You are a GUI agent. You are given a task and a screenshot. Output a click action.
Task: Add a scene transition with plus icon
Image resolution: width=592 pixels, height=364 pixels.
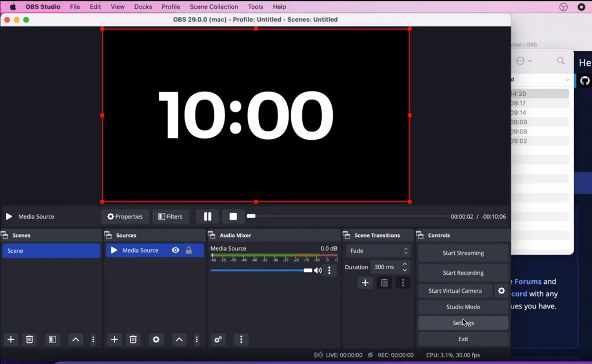[365, 283]
